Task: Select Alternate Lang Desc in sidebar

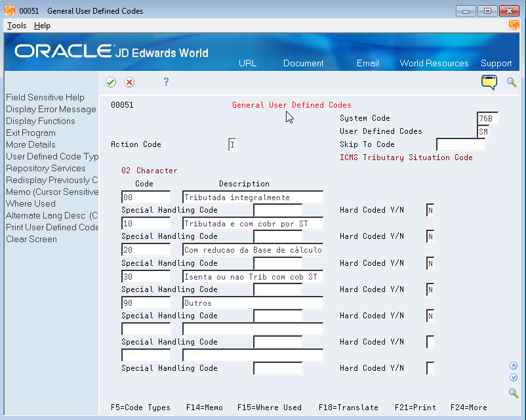Action: pos(52,215)
